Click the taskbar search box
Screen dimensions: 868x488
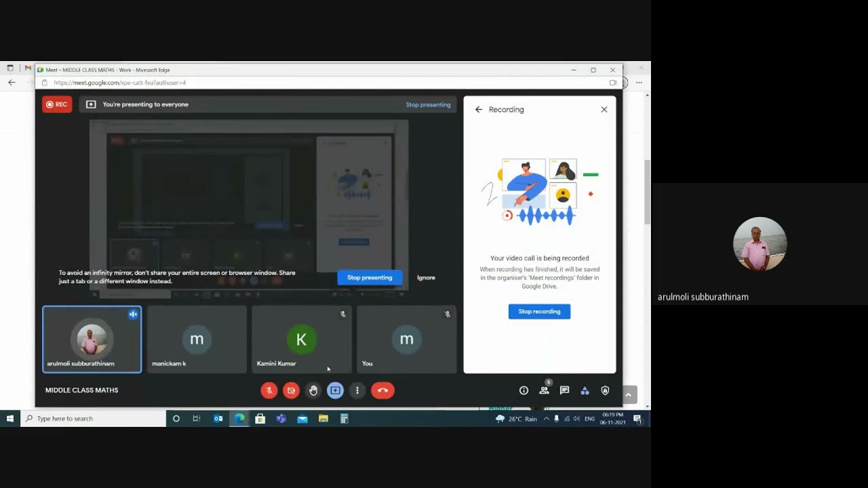[94, 419]
